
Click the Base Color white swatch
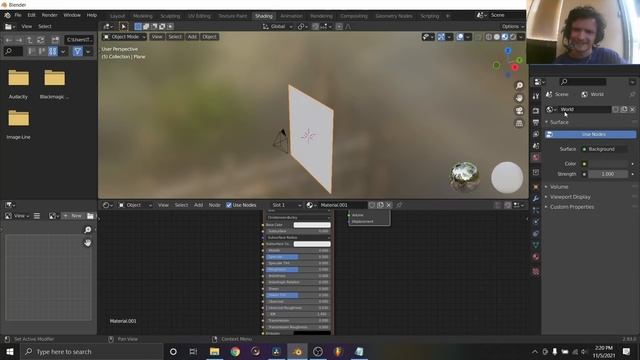pos(312,225)
